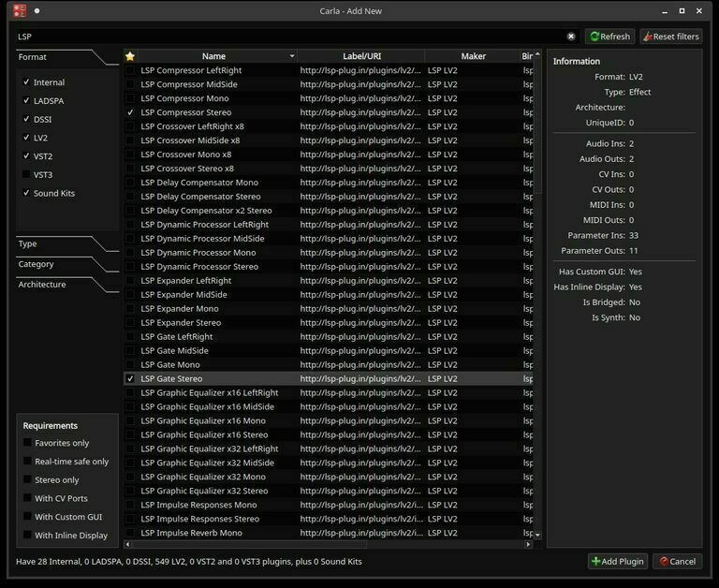
Task: Click the Bin column header
Action: coord(527,56)
